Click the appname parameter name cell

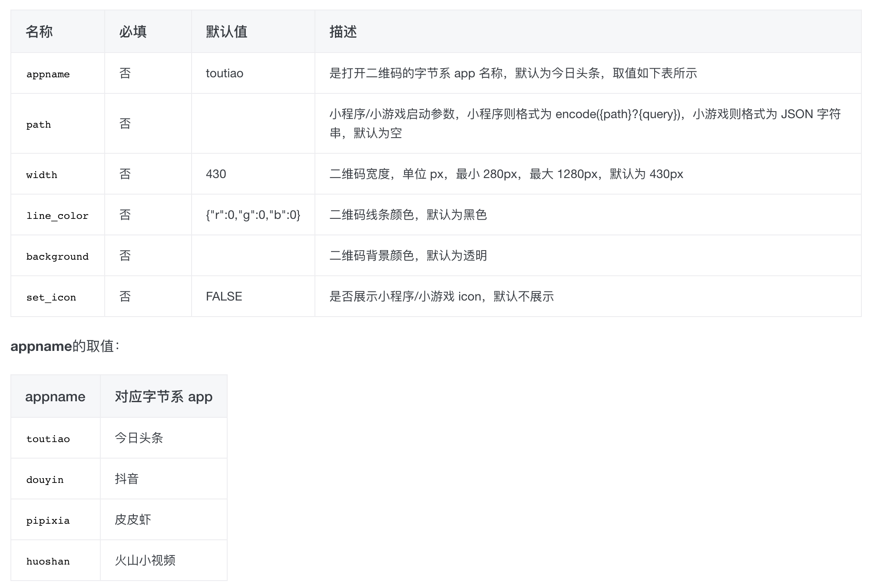click(x=48, y=74)
